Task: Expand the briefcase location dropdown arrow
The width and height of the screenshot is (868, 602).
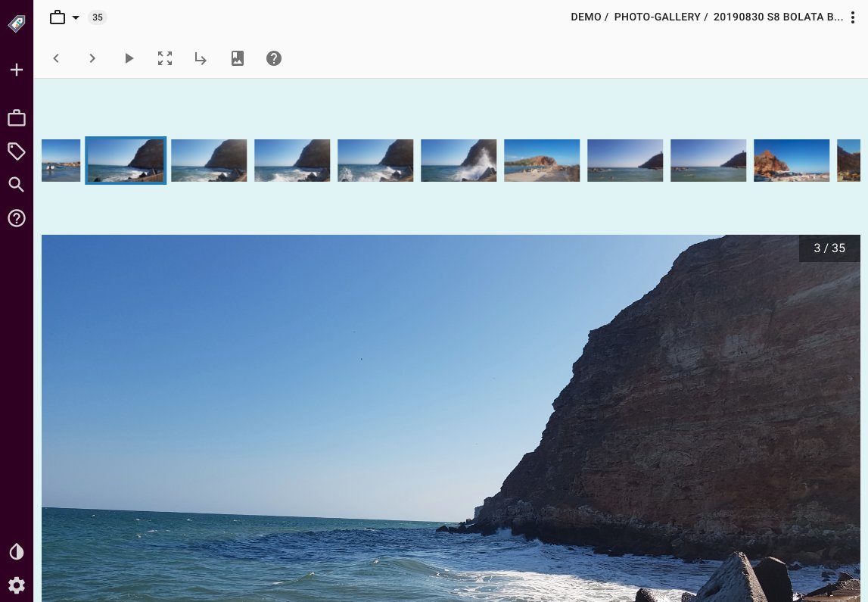Action: (76, 17)
